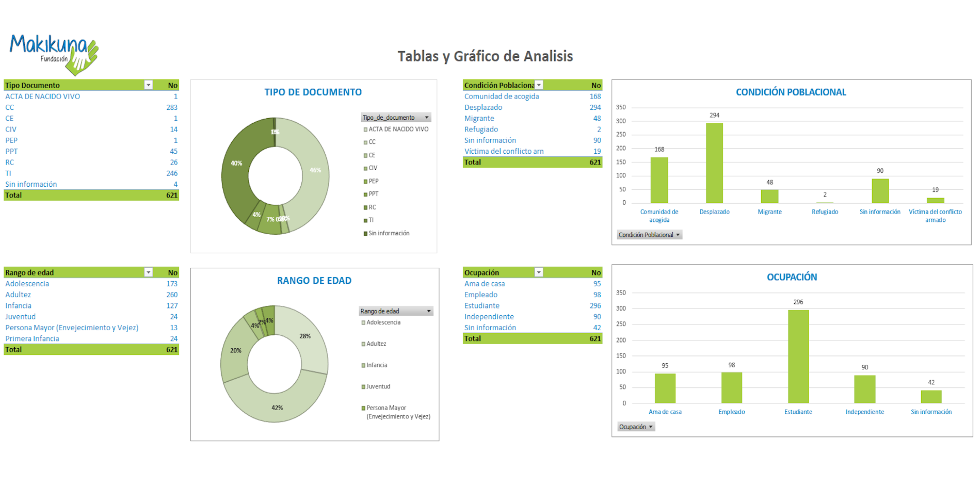
Task: Click the Sin información legend marker in document chart
Action: click(x=365, y=234)
